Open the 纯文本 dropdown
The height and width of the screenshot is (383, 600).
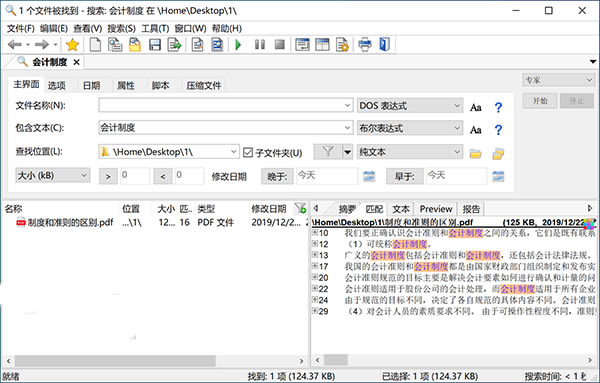[x=410, y=152]
